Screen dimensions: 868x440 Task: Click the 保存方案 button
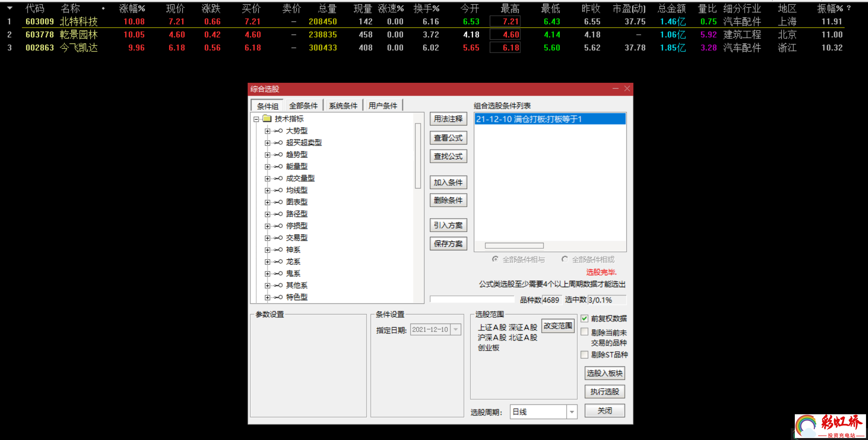(448, 244)
